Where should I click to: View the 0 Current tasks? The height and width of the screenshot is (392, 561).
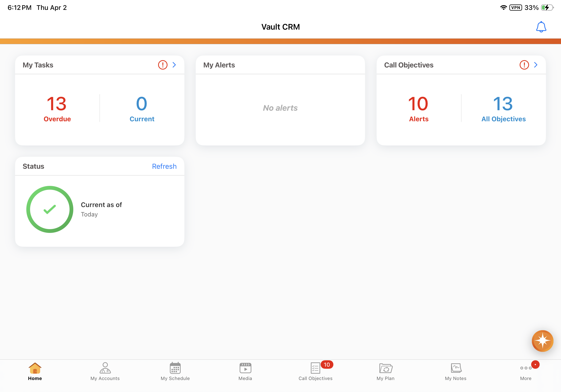(142, 108)
